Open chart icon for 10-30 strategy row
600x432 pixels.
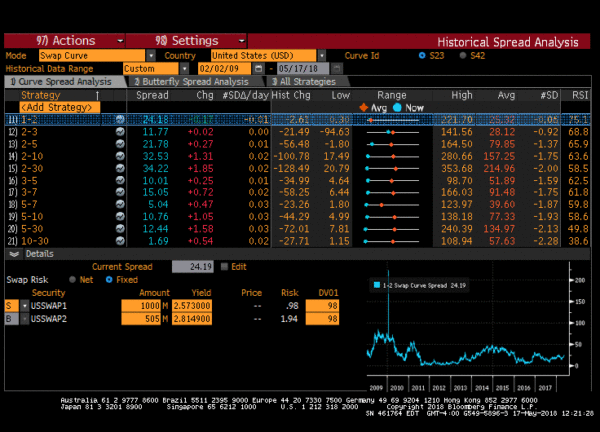tap(120, 241)
